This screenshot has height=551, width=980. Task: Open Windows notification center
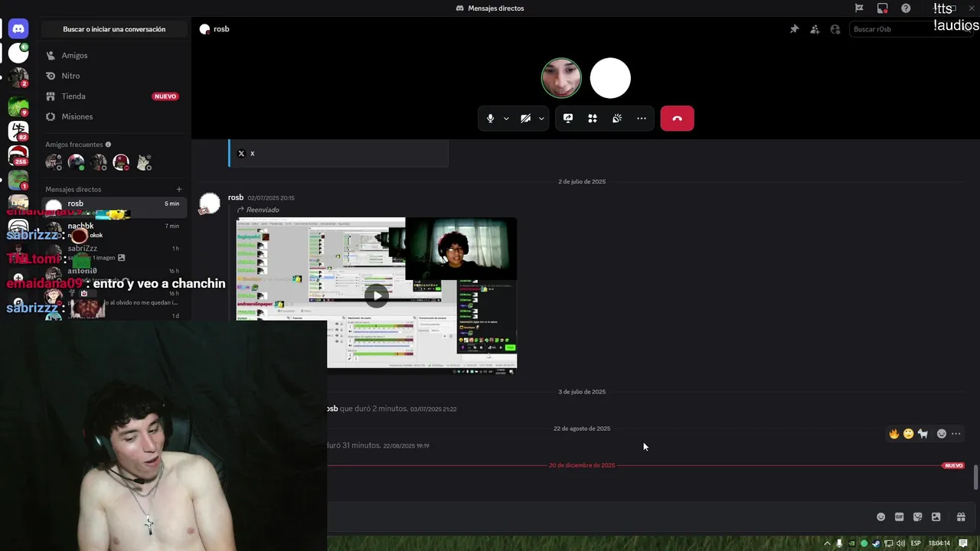coord(963,543)
